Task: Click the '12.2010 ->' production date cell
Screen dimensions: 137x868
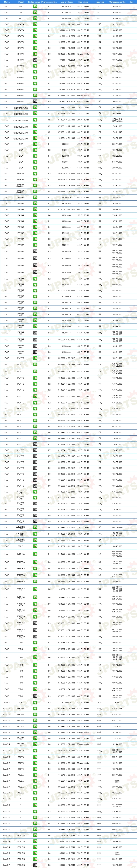Action: pos(66,6)
